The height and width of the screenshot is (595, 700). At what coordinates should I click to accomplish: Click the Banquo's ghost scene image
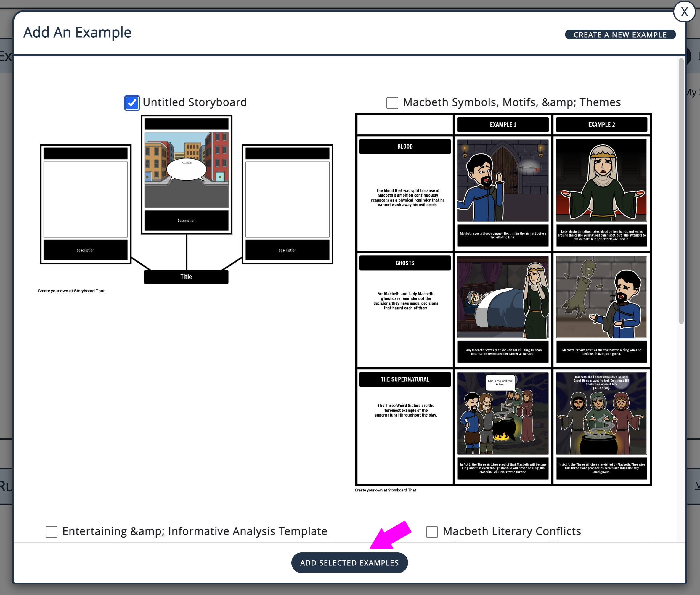point(601,297)
